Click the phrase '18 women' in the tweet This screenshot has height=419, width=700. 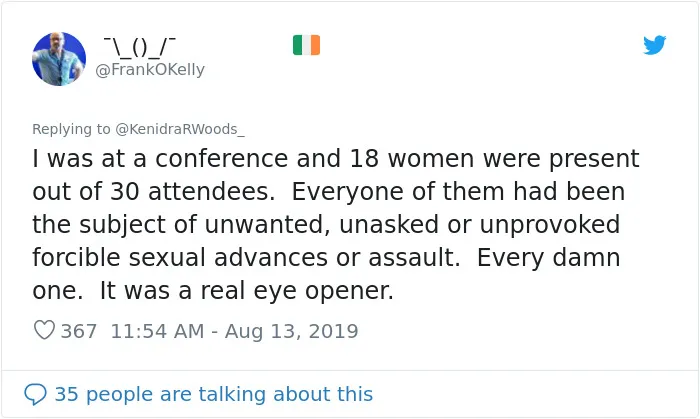click(x=412, y=158)
